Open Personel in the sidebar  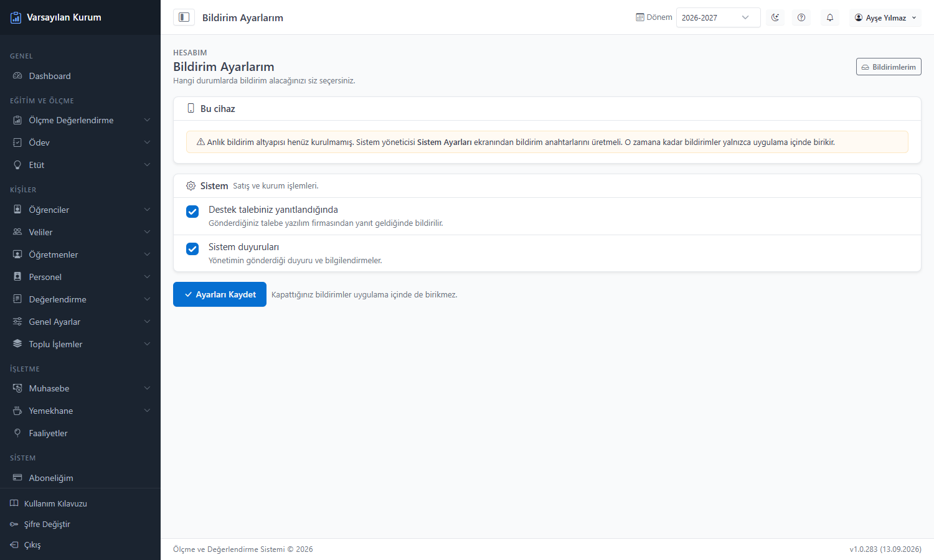coord(80,277)
